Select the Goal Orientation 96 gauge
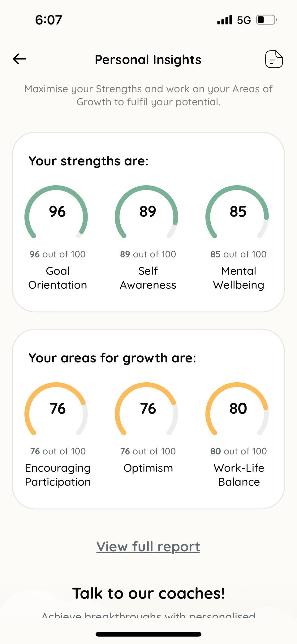The width and height of the screenshot is (297, 644). (56, 212)
